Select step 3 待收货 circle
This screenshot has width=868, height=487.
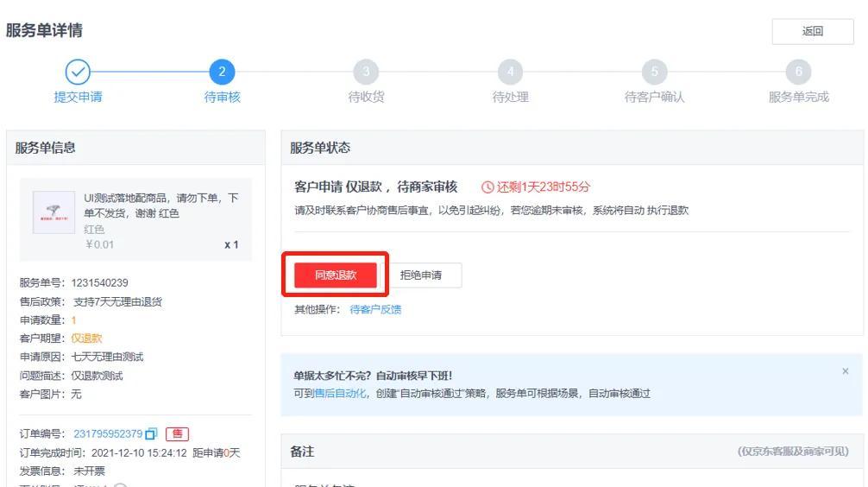[x=366, y=72]
